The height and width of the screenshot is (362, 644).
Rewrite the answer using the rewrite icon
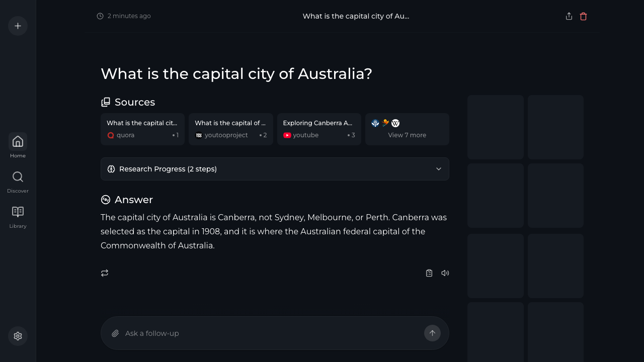click(105, 273)
